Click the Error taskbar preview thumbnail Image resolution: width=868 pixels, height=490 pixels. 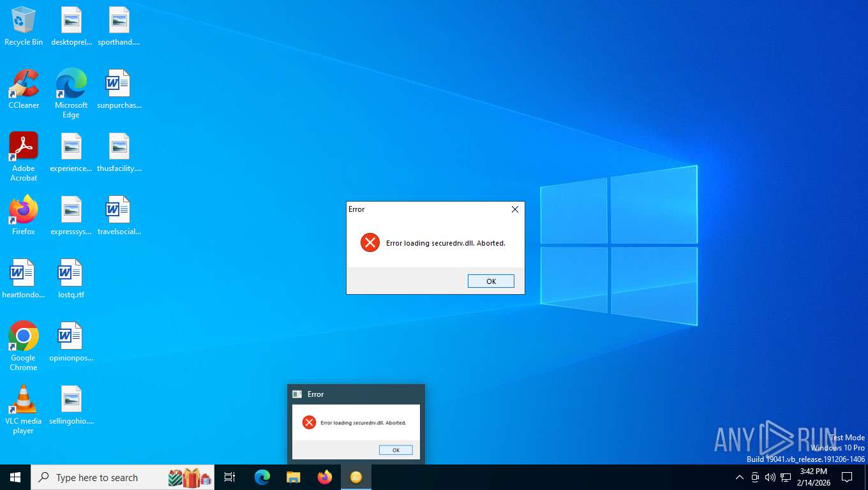point(356,424)
